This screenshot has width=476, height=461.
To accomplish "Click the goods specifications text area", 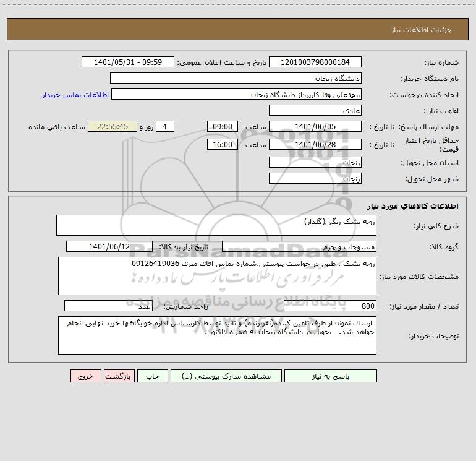I will point(217,276).
